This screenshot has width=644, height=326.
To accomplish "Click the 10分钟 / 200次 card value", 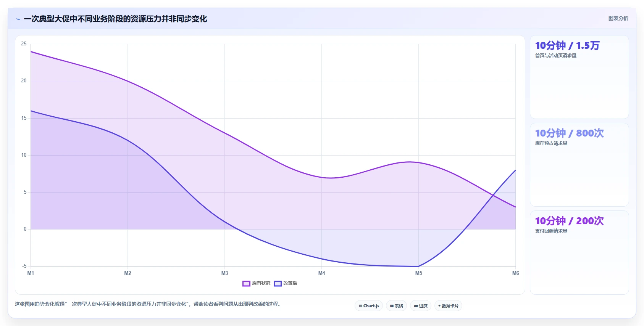I will click(x=570, y=221).
